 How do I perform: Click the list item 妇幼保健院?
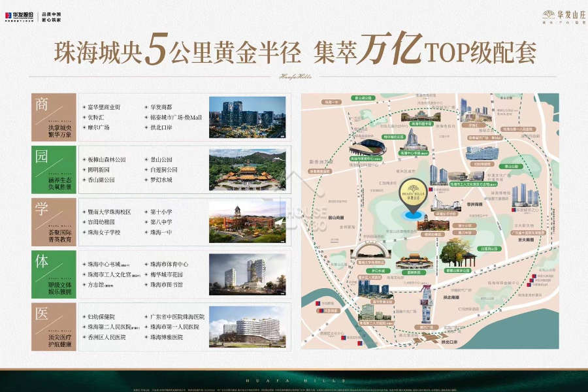pos(101,317)
